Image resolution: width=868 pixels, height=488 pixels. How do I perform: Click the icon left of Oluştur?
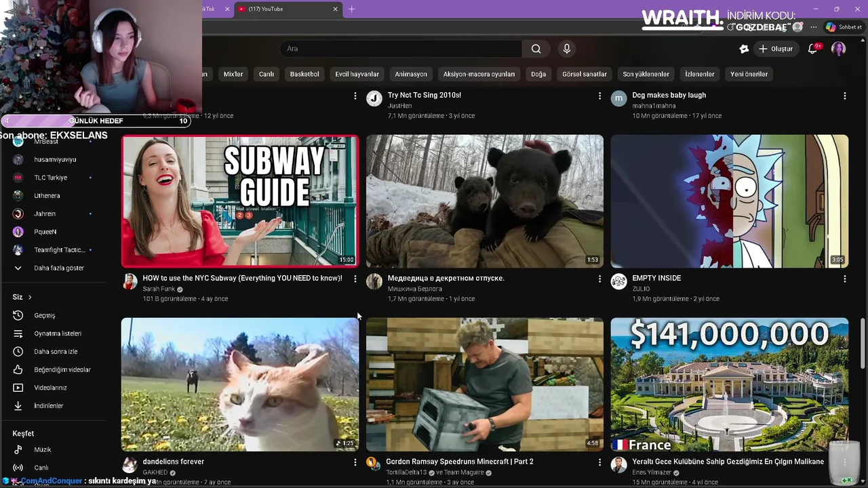(x=744, y=49)
